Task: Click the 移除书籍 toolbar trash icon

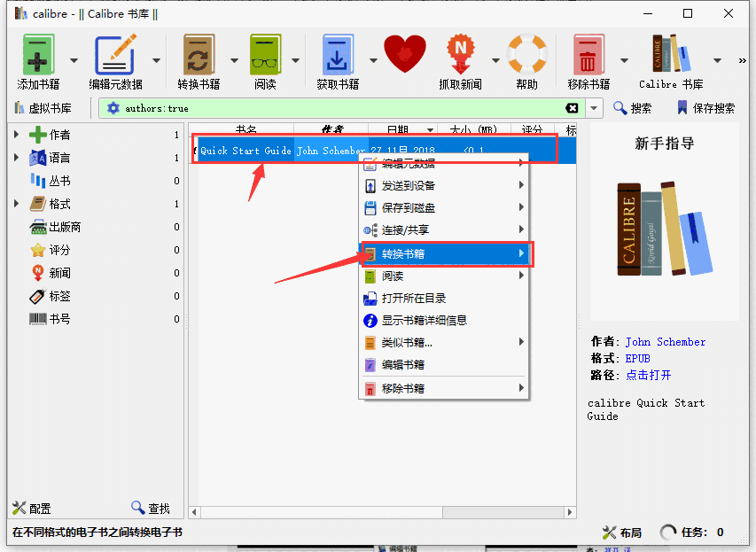Action: coord(588,54)
